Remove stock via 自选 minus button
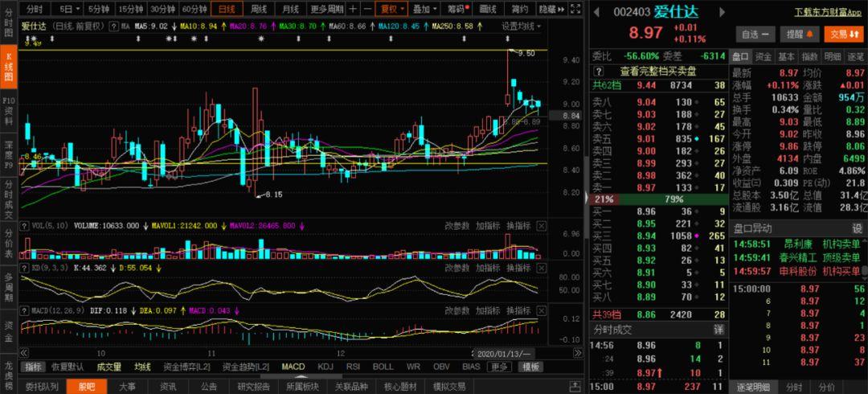 [755, 35]
